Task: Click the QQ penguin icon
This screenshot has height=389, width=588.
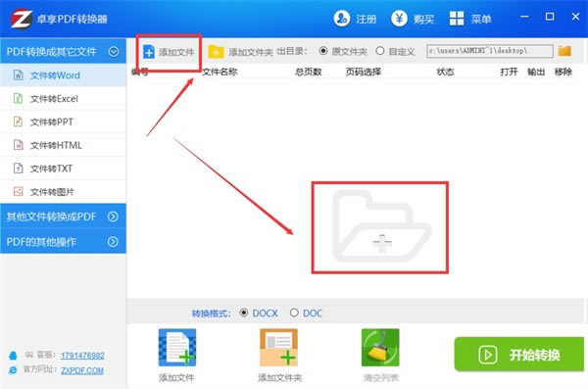Action: pos(13,356)
